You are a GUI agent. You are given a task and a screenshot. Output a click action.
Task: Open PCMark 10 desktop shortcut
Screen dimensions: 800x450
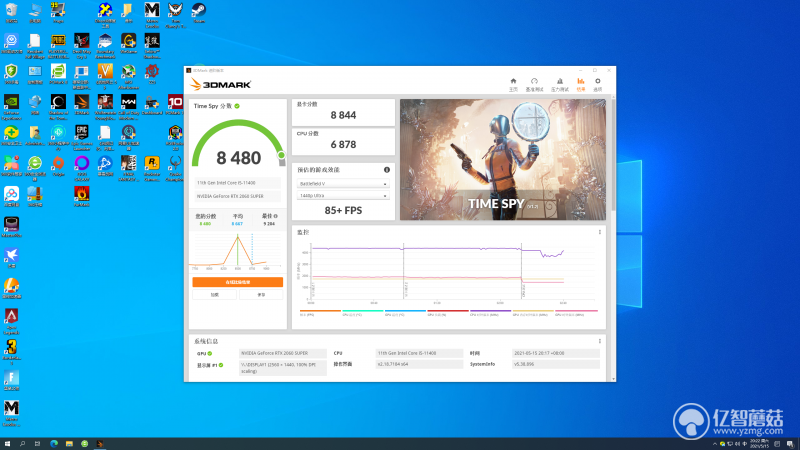pos(175,105)
